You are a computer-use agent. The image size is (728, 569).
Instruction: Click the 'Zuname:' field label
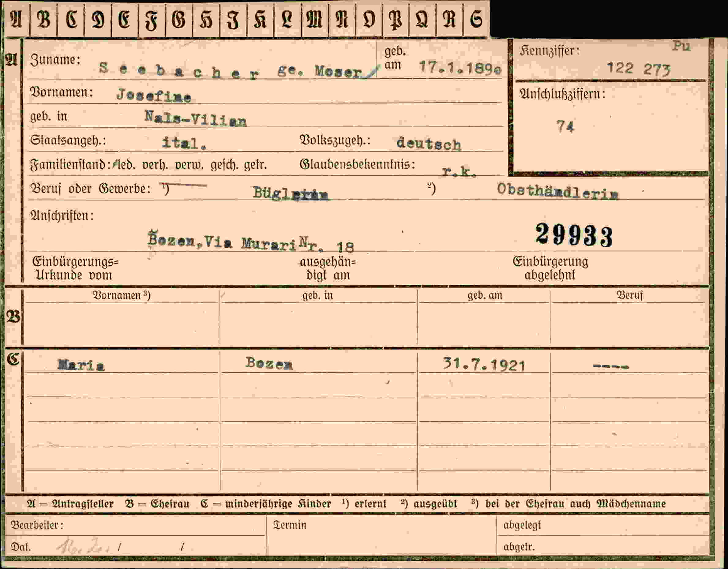tap(55, 60)
